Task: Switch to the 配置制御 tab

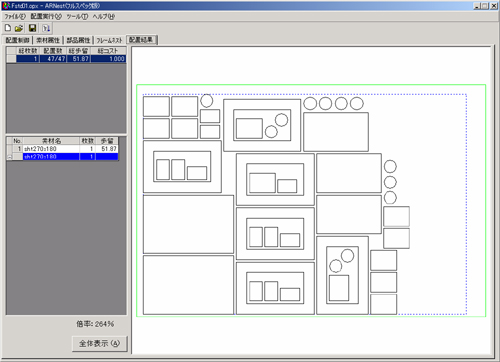Action: click(17, 40)
